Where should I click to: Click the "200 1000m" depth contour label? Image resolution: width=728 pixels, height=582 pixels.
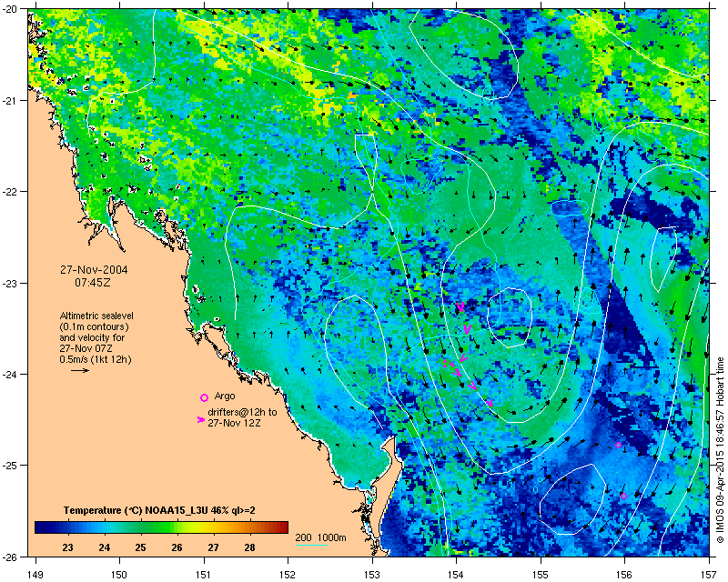coord(321,538)
